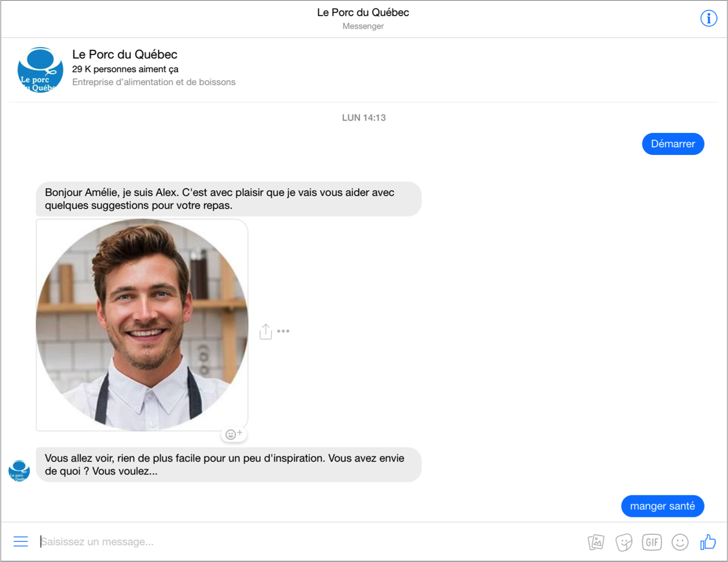Open the Alex photo in the chat
The image size is (728, 562).
coord(142,325)
